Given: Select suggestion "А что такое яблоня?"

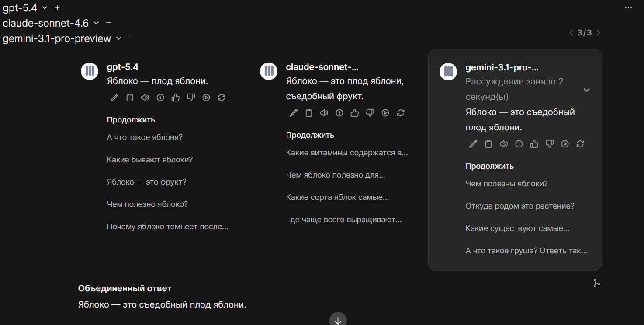Looking at the screenshot, I should click(x=145, y=137).
